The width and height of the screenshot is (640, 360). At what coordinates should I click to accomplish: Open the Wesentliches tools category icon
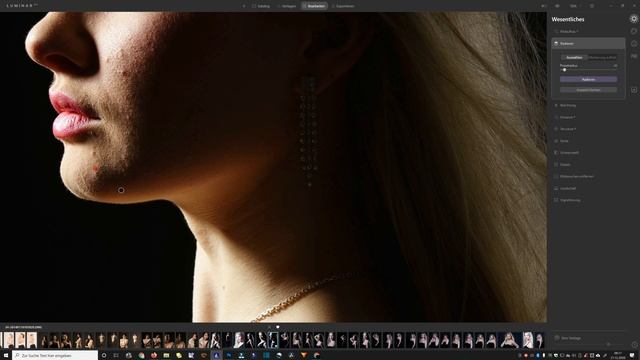click(x=633, y=19)
